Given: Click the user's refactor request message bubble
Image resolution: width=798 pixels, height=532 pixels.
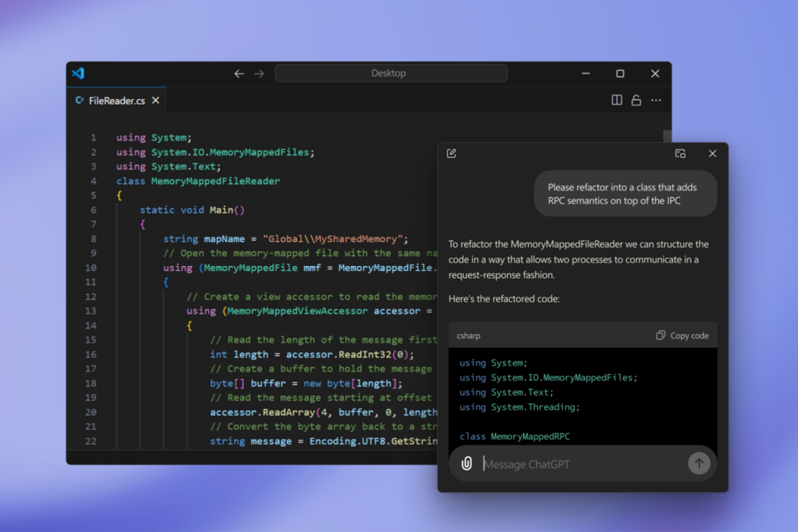Looking at the screenshot, I should (x=625, y=194).
